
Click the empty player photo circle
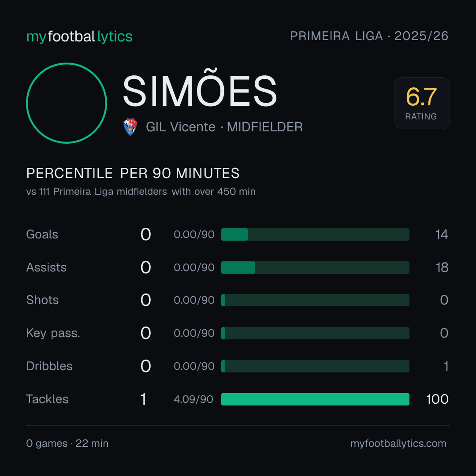coord(67,103)
